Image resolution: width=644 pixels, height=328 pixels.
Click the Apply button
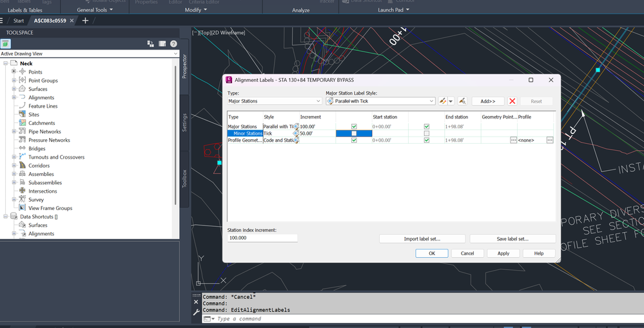(503, 253)
